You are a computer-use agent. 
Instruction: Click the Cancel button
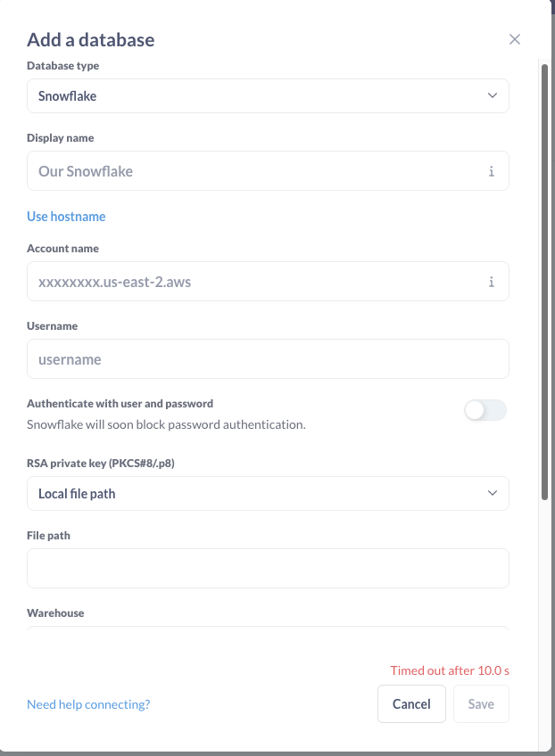coord(411,704)
